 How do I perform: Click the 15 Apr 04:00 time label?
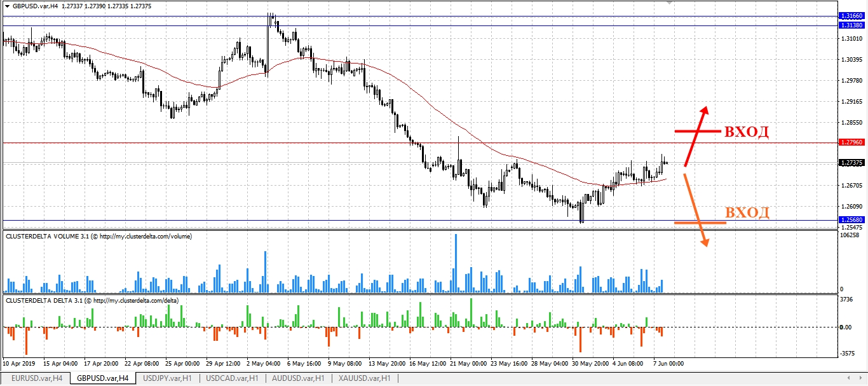[60, 363]
